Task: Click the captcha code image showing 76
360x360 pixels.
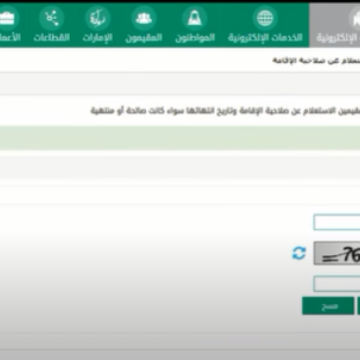Action: point(337,253)
